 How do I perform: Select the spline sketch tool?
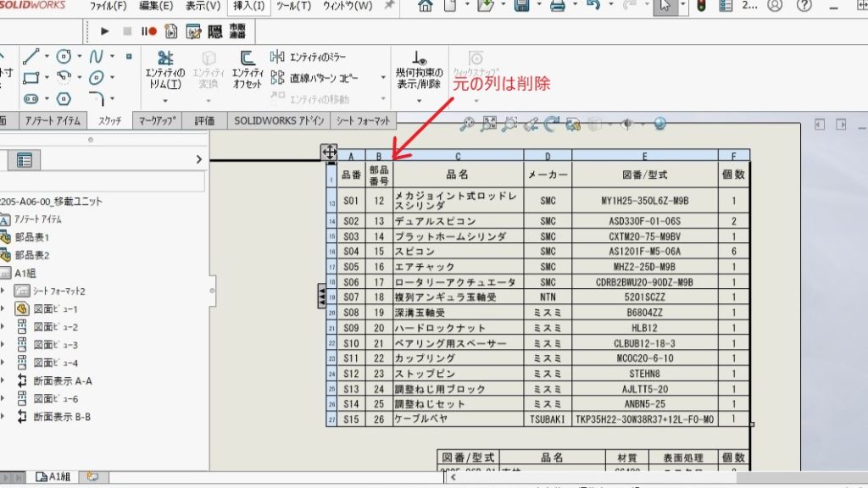pyautogui.click(x=96, y=57)
